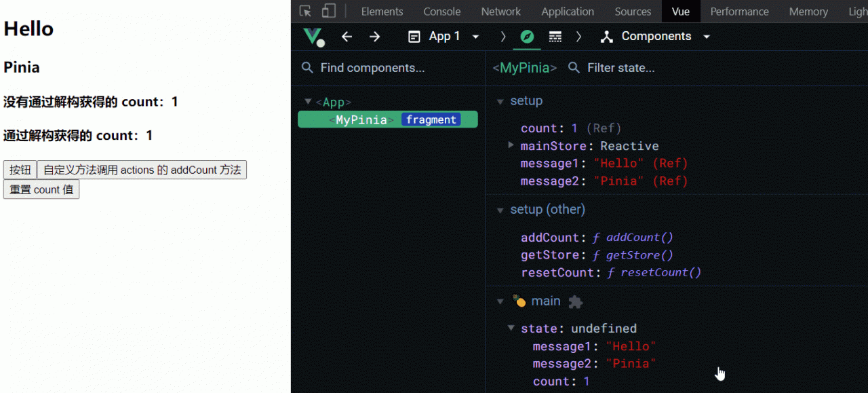Click the plugin puzzle icon beside main
The width and height of the screenshot is (868, 393).
[x=575, y=301]
